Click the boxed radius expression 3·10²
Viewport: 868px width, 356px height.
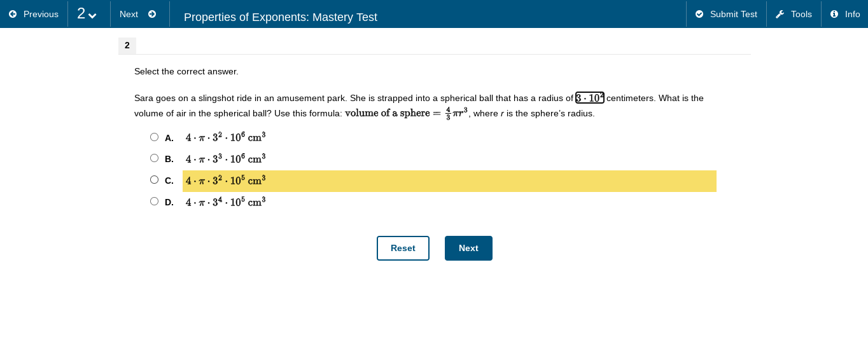590,98
